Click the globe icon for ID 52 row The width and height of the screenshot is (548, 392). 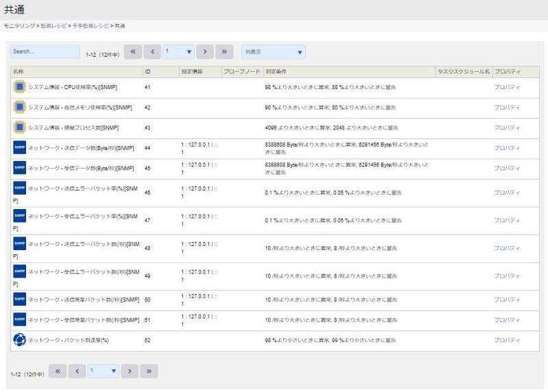[x=20, y=340]
